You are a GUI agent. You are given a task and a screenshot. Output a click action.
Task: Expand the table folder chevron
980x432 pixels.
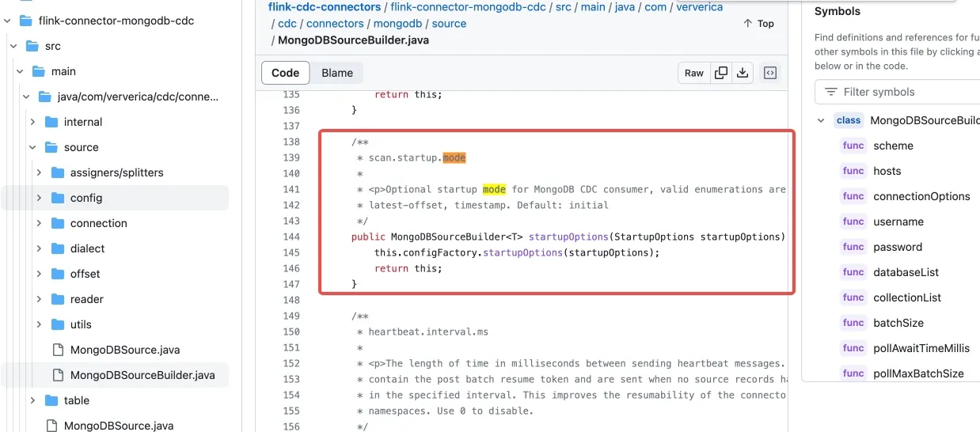[x=32, y=400]
